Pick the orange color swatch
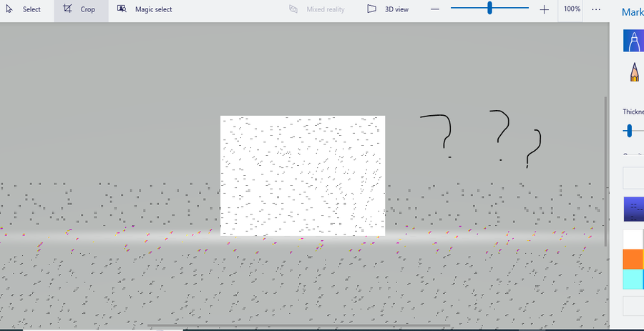This screenshot has height=331, width=644. coord(633,259)
